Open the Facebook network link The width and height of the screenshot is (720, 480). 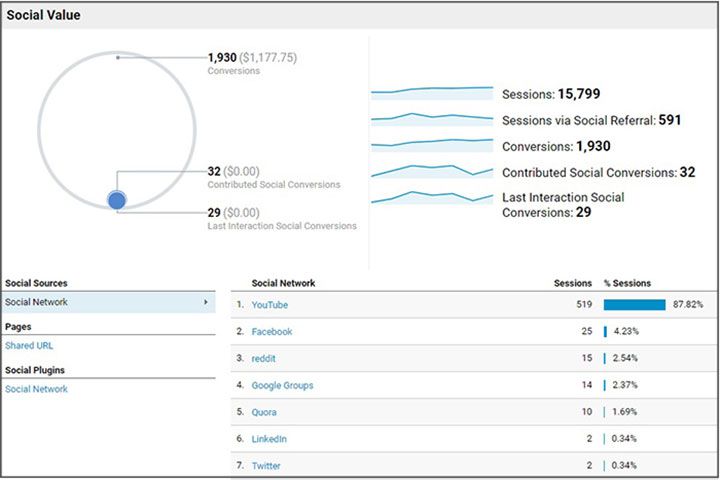[x=272, y=332]
